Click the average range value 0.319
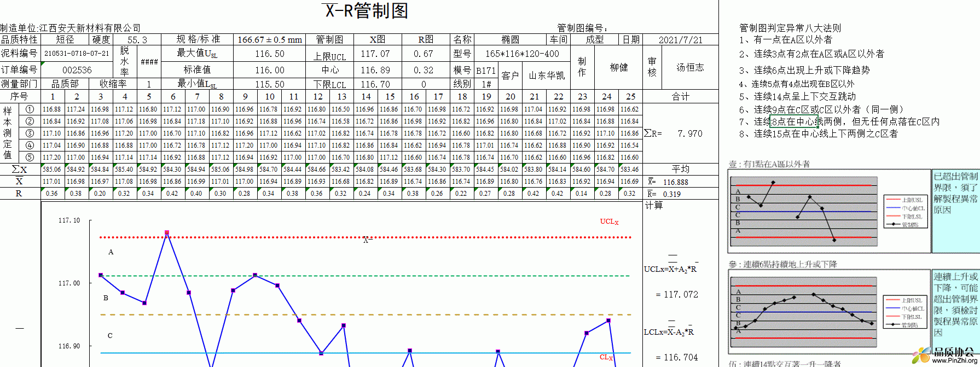Viewport: 980px width, 367px height. 672,194
